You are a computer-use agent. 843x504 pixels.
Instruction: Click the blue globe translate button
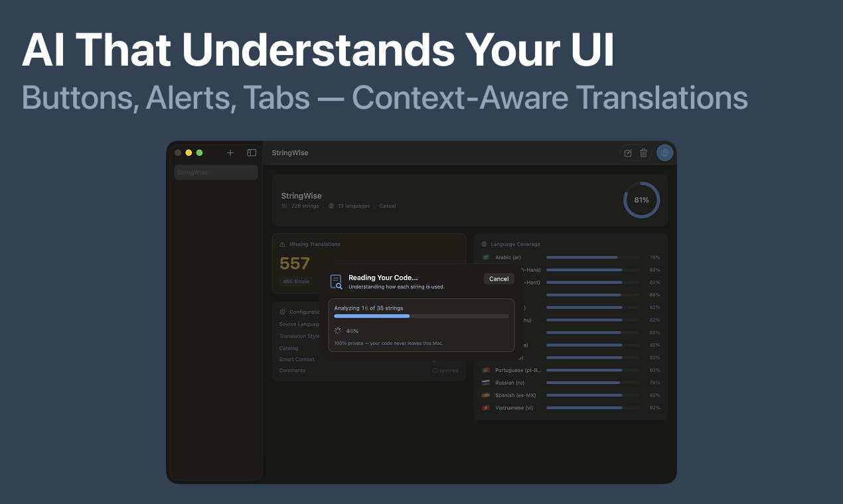(664, 153)
